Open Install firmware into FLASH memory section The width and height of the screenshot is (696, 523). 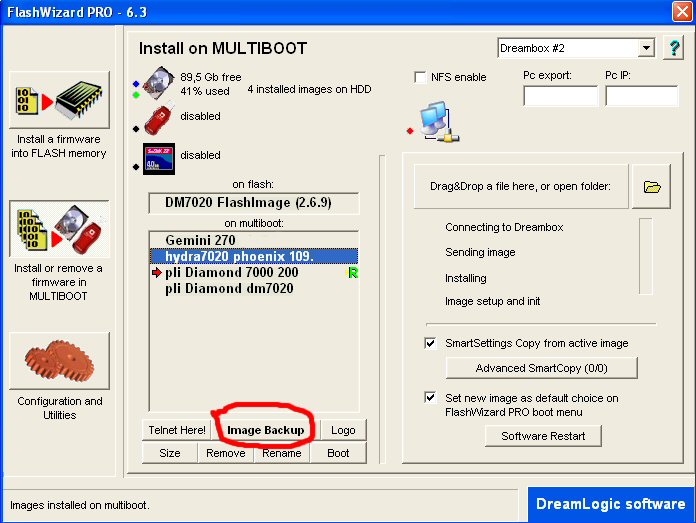[x=59, y=100]
